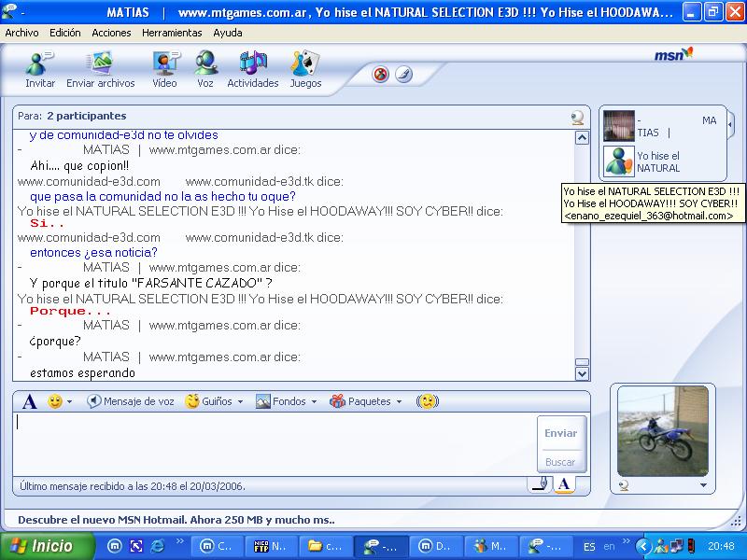747x560 pixels.
Task: Click the Buscar button
Action: click(x=560, y=462)
